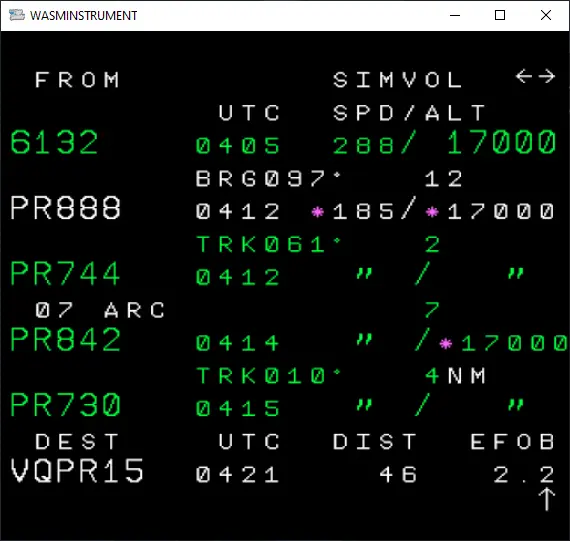The image size is (570, 541).
Task: Click the 288/17000 speed altitude field
Action: (444, 143)
